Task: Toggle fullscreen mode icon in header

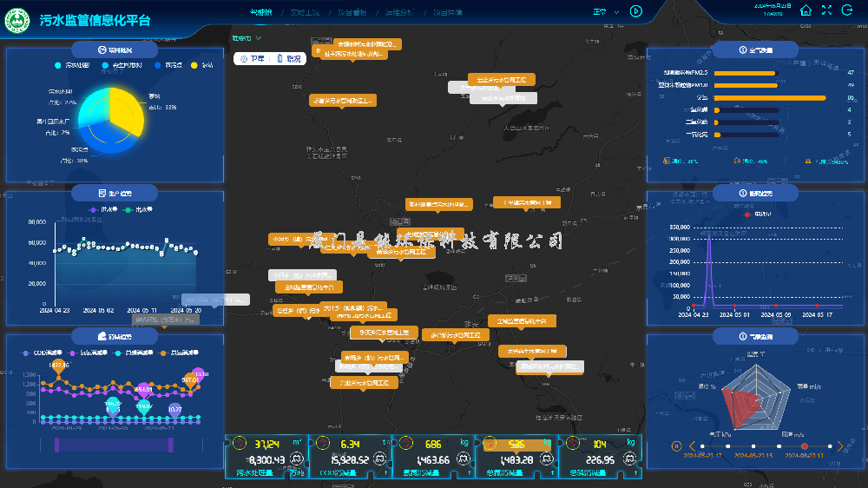Action: (x=826, y=11)
